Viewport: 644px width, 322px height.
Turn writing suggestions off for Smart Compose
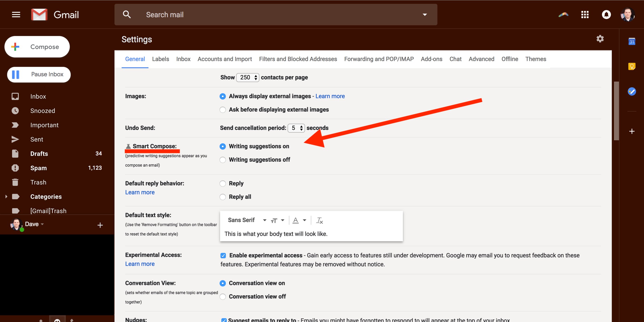pos(223,160)
